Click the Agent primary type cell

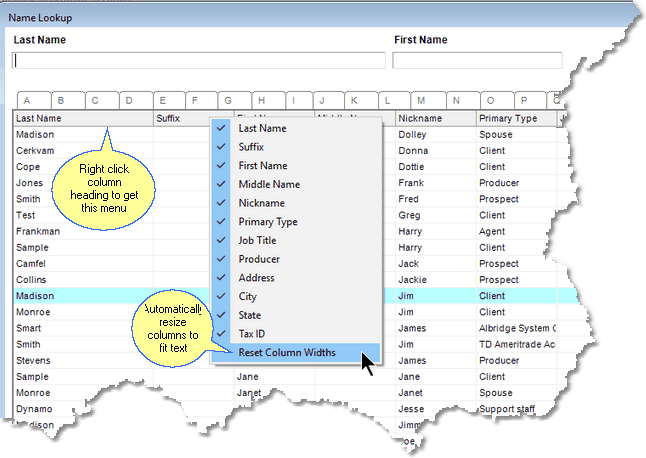tap(516, 231)
